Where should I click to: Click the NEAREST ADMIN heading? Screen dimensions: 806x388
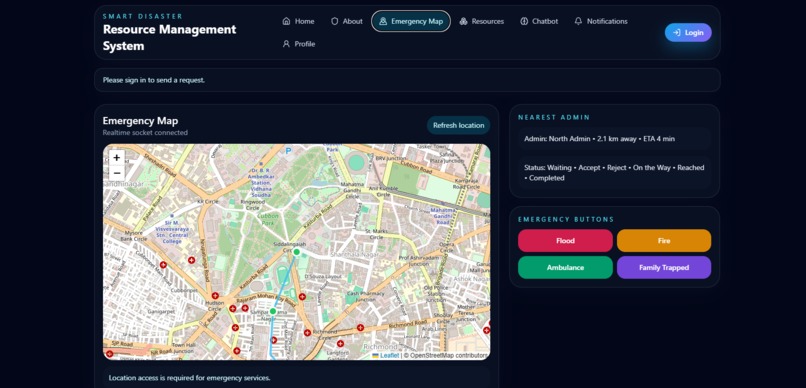[x=554, y=117]
